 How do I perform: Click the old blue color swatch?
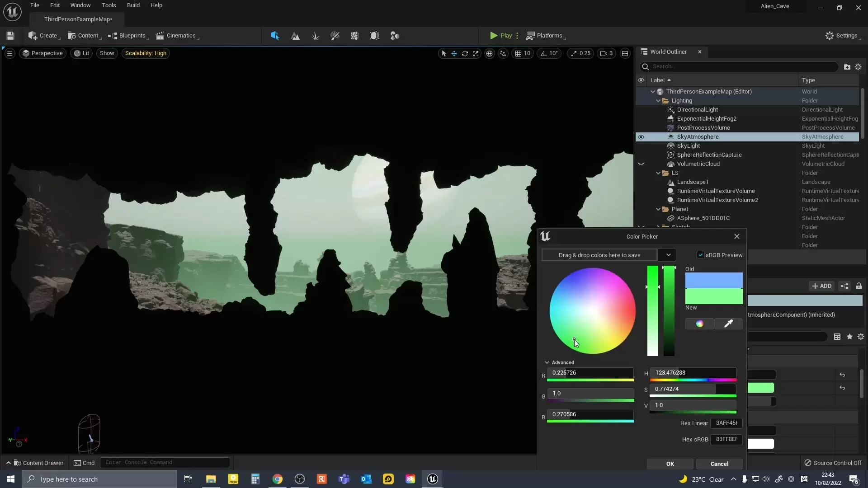coord(713,280)
